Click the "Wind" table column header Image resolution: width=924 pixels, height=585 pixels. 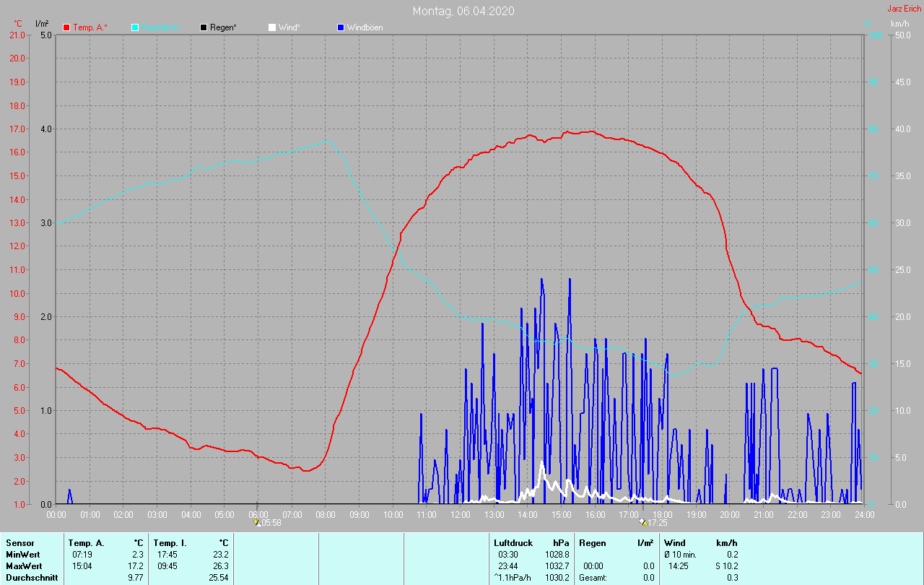pyautogui.click(x=674, y=542)
